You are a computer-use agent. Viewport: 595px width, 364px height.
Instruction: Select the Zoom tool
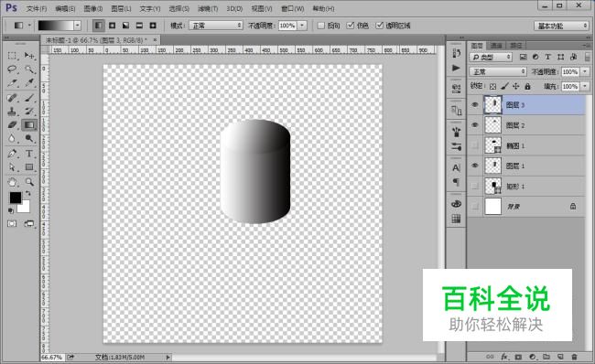[x=29, y=182]
